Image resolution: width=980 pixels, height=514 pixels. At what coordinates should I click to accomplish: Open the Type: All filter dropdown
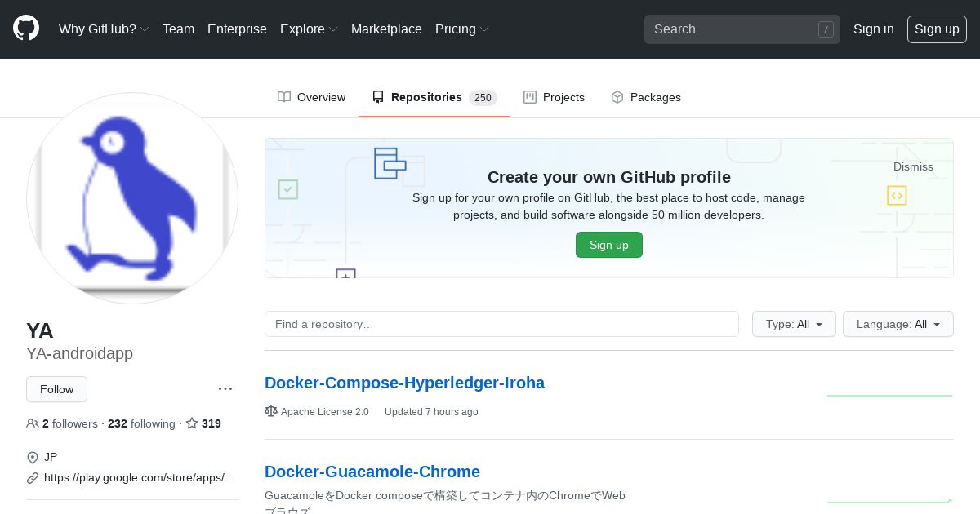click(794, 324)
